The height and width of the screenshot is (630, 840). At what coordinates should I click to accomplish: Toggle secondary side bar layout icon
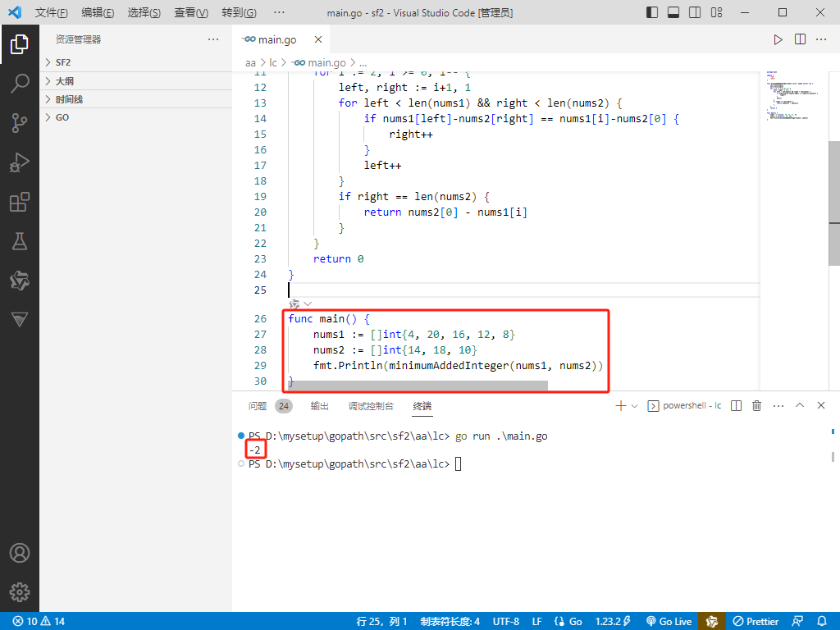(695, 12)
